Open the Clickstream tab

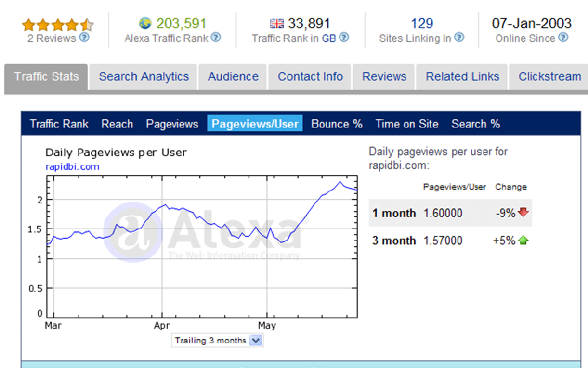point(550,77)
